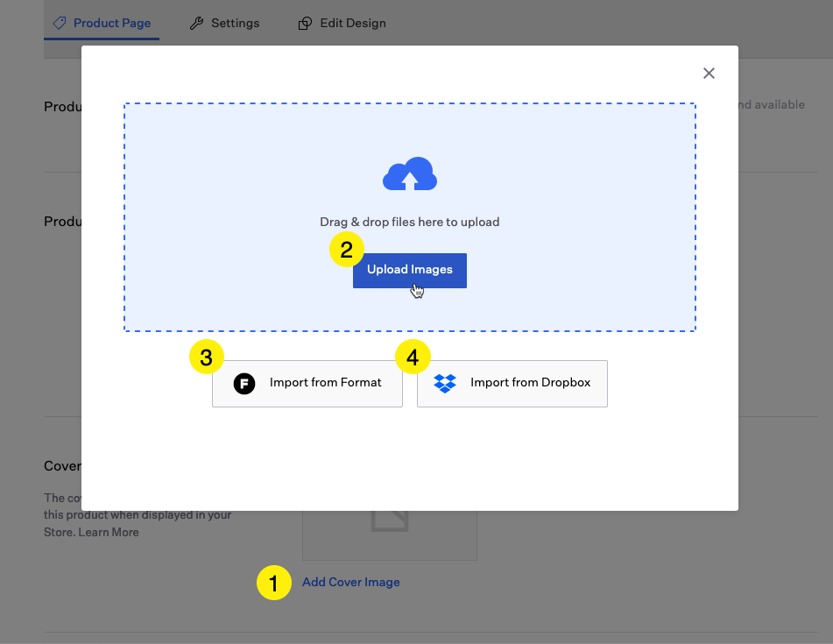The image size is (833, 644).
Task: Click the wrench icon beside Settings
Action: click(x=197, y=24)
